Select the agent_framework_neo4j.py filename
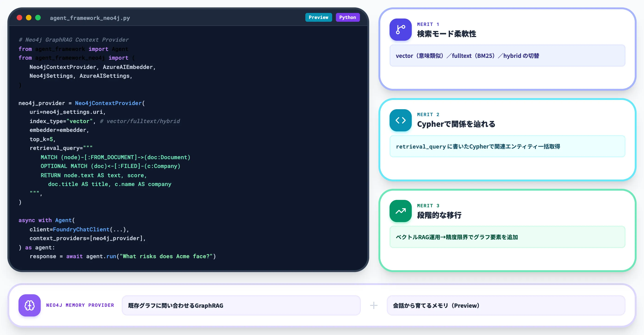 click(90, 18)
